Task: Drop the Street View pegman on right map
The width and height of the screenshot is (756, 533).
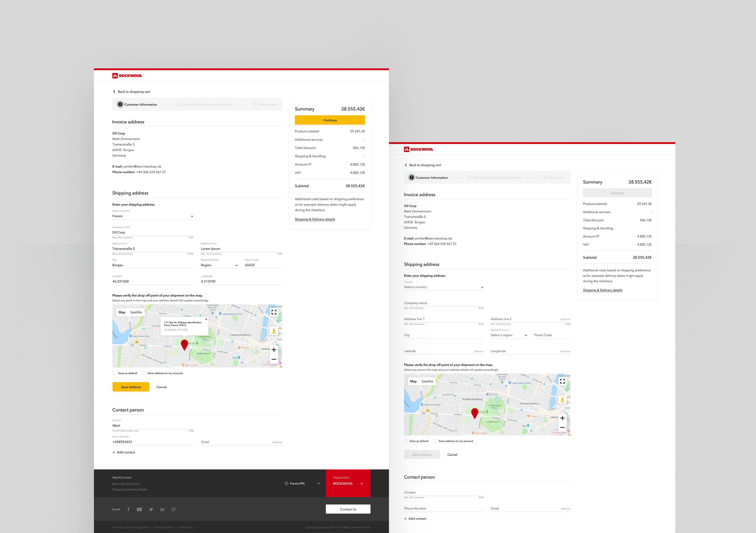Action: (x=562, y=400)
